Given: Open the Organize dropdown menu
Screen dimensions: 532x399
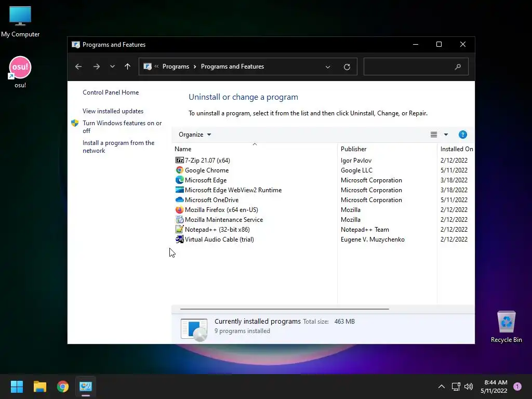Looking at the screenshot, I should [195, 135].
